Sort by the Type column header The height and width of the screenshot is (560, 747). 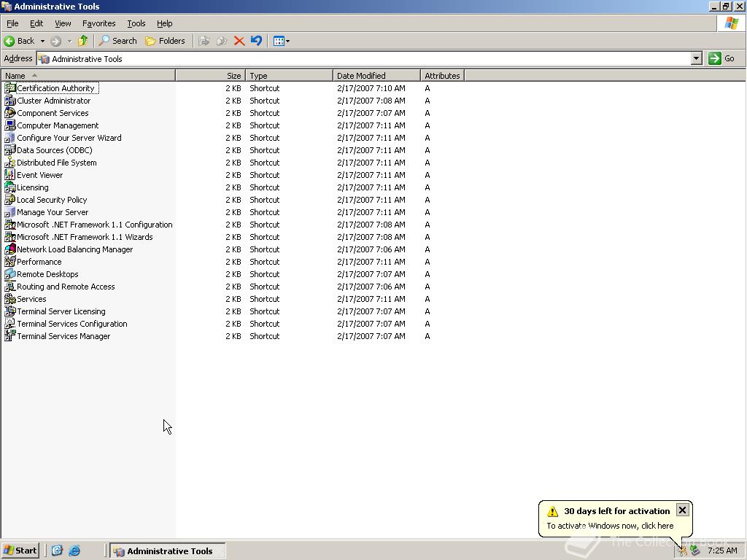(x=289, y=76)
